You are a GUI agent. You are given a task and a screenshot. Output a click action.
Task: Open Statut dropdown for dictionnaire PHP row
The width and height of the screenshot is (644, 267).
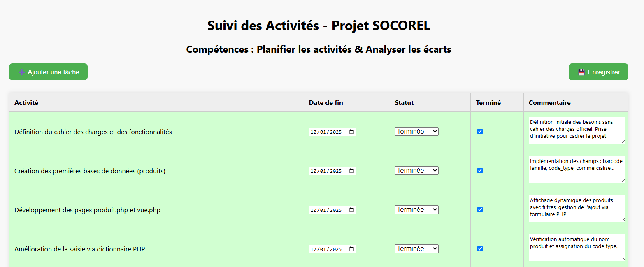point(416,249)
